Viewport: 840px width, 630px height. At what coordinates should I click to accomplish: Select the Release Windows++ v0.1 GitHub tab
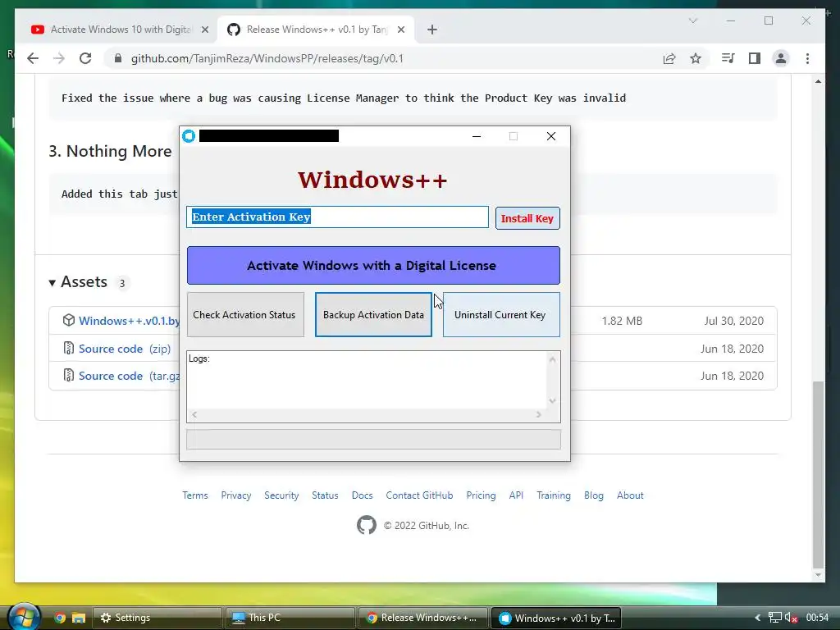tap(316, 30)
